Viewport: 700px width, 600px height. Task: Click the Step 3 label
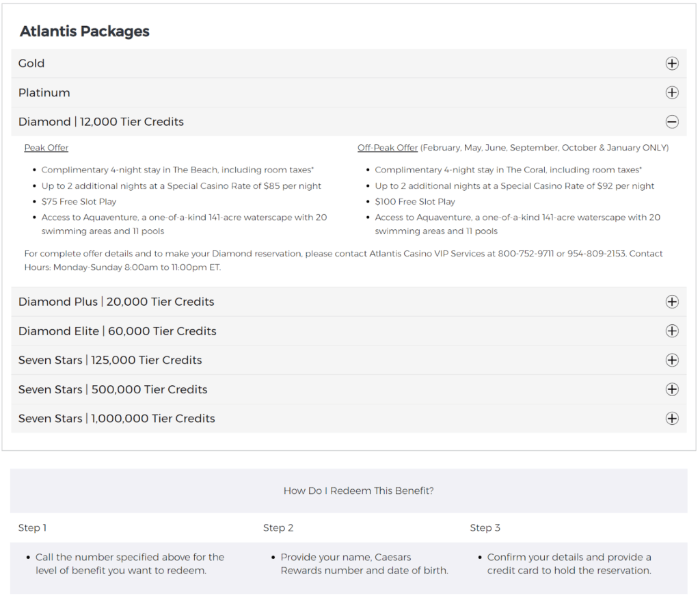485,527
